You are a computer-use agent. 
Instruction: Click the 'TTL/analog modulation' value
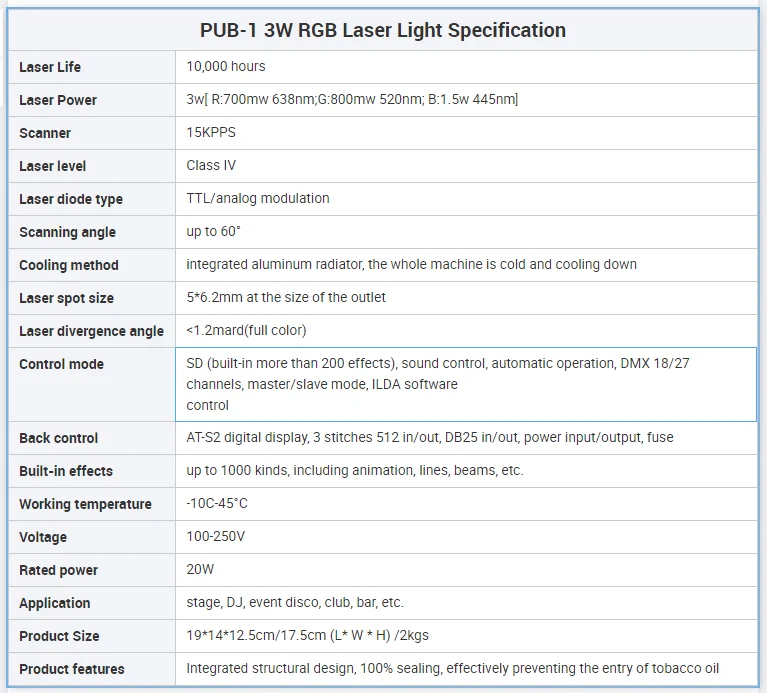(258, 199)
